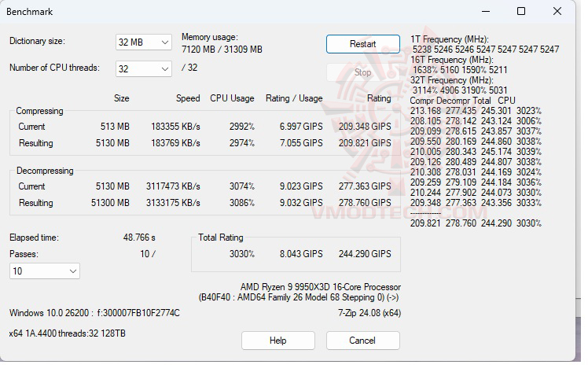Viewport: 588px width, 372px height.
Task: Cancel the benchmark dialog
Action: tap(362, 341)
